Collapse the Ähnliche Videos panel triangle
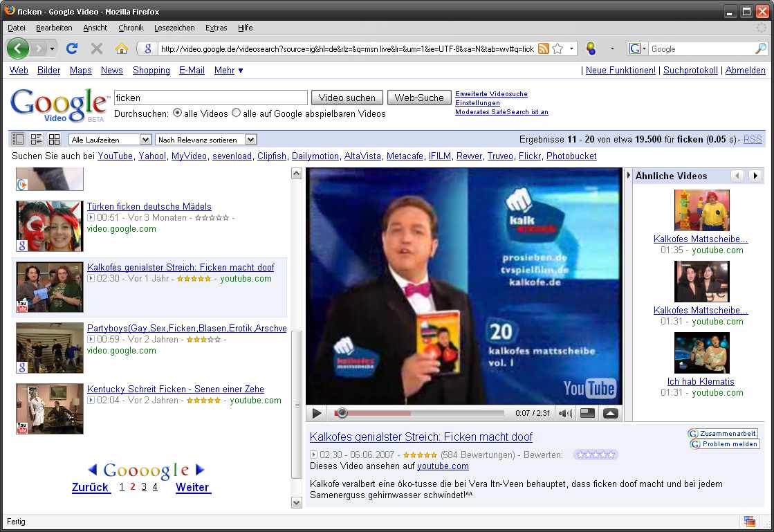This screenshot has height=532, width=774. tap(628, 176)
